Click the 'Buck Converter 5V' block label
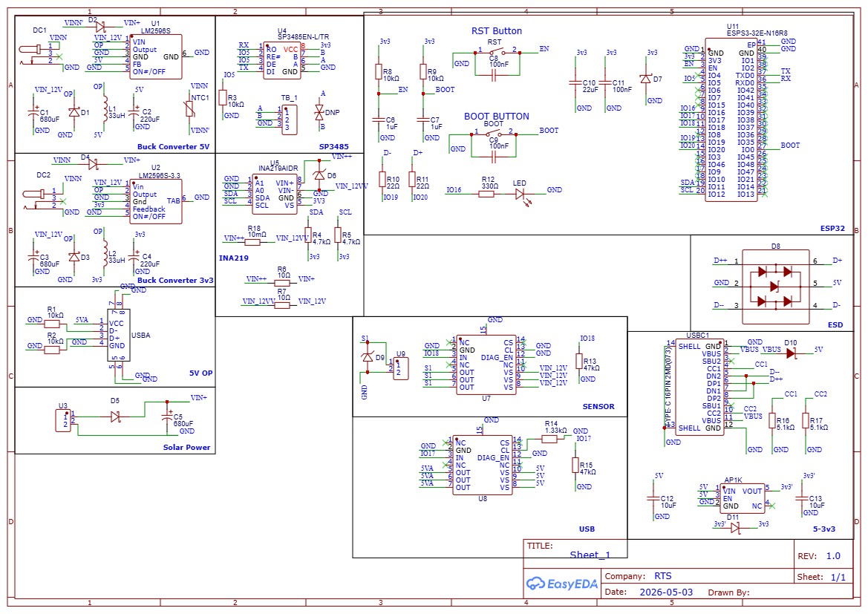This screenshot has height=614, width=868. pos(173,147)
